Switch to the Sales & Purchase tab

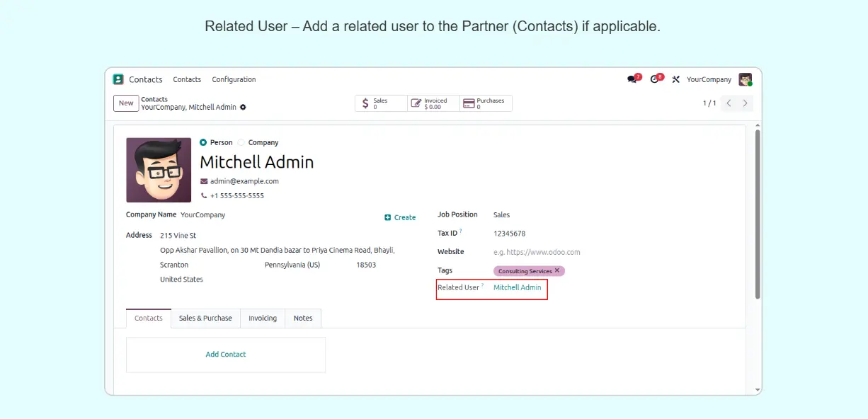point(205,318)
